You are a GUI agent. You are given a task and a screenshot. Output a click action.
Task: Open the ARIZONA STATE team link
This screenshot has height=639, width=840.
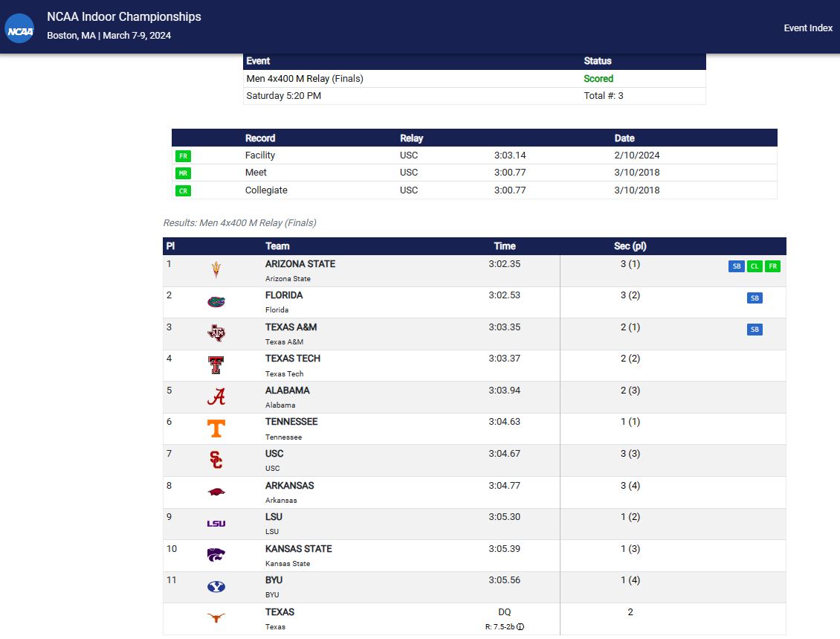(x=300, y=264)
